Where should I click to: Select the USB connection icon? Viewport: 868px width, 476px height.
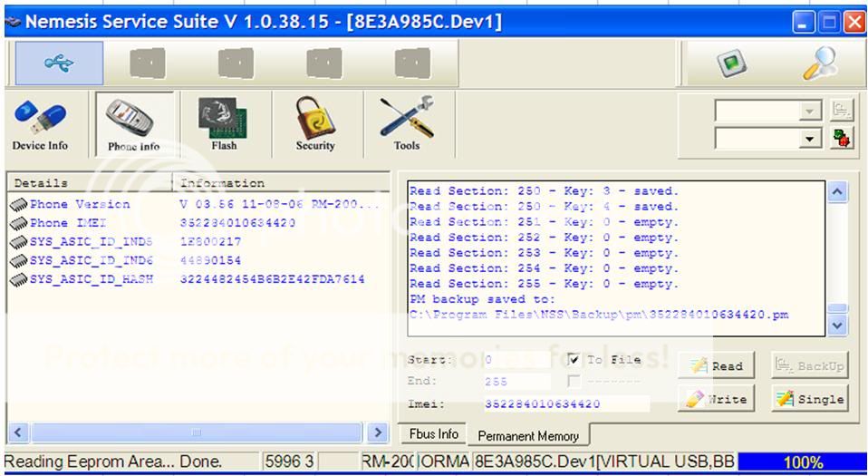tap(59, 63)
